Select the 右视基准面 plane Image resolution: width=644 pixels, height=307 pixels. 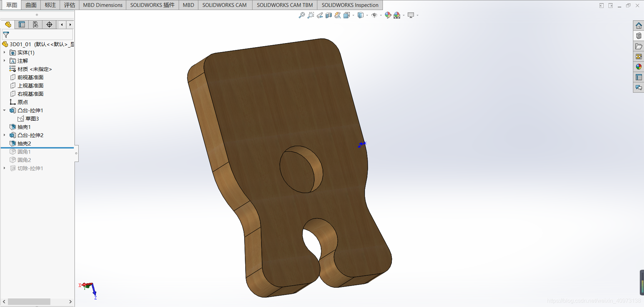(27, 94)
